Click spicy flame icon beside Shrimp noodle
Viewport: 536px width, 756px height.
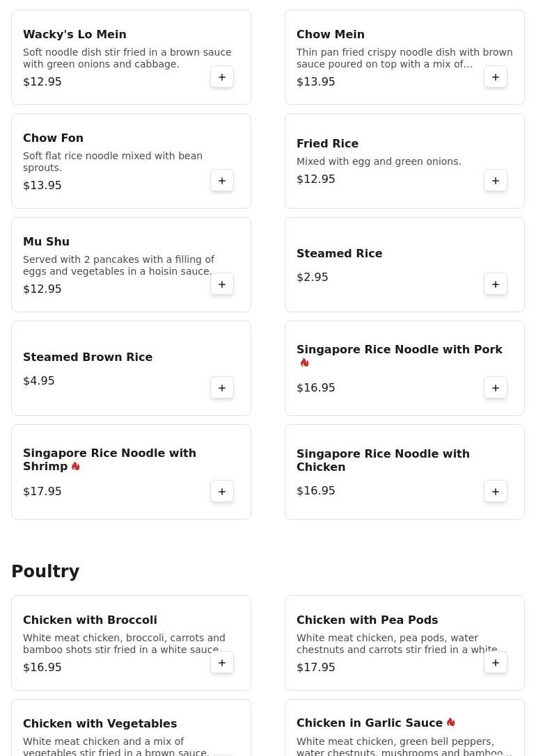pyautogui.click(x=76, y=467)
